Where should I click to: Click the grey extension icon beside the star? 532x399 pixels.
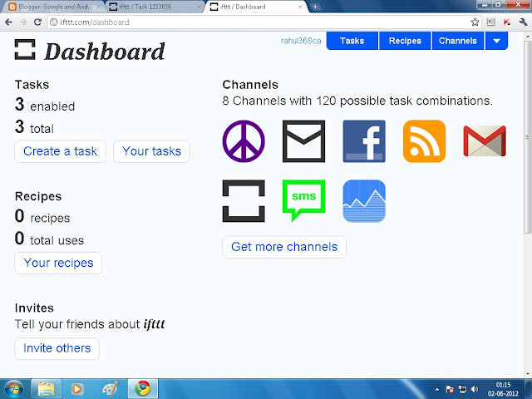[490, 22]
